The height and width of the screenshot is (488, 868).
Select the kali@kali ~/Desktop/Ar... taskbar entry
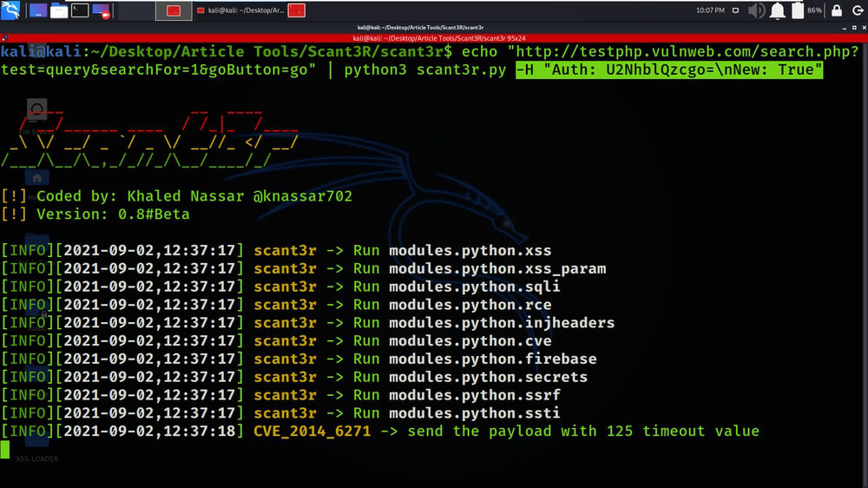point(240,10)
